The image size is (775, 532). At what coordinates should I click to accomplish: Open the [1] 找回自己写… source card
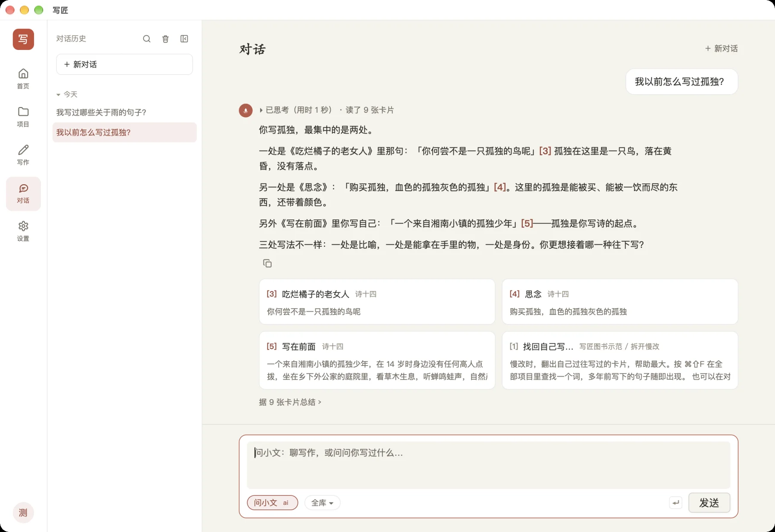click(620, 360)
